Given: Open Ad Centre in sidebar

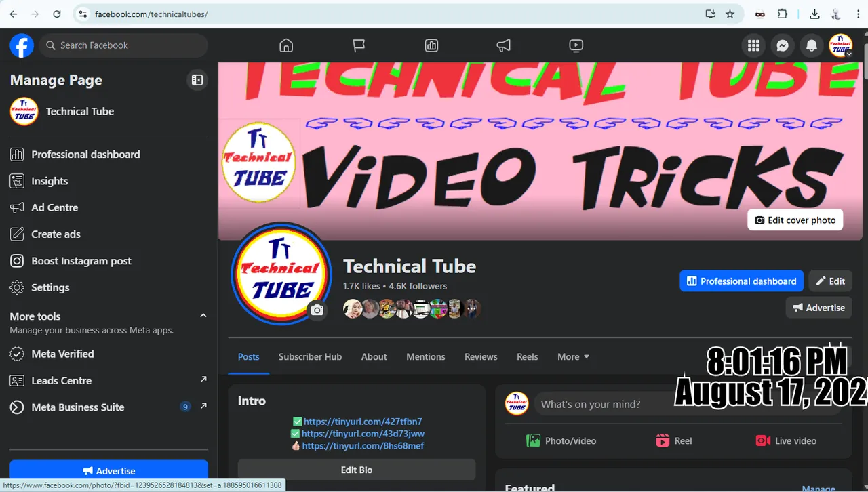Looking at the screenshot, I should (x=108, y=207).
